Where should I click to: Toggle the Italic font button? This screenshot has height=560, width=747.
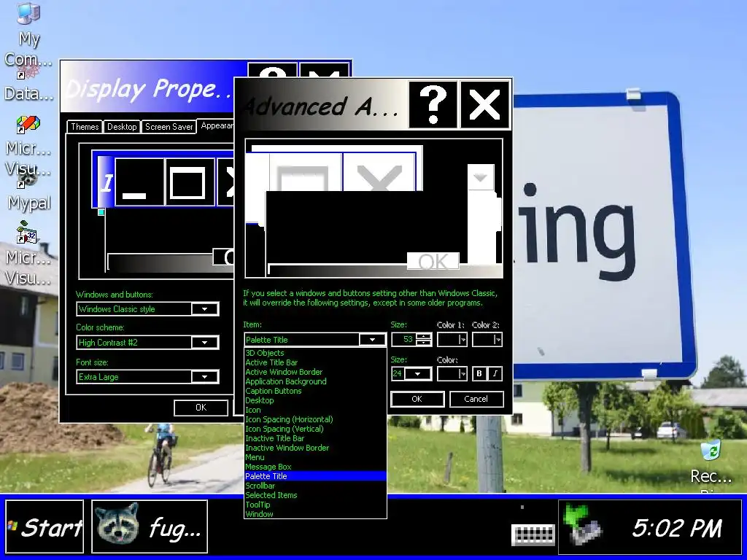pos(495,374)
